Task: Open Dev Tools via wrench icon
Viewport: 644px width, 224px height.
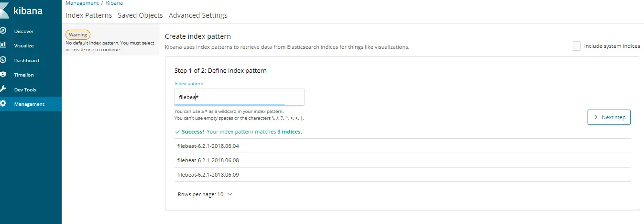Action: 3,90
